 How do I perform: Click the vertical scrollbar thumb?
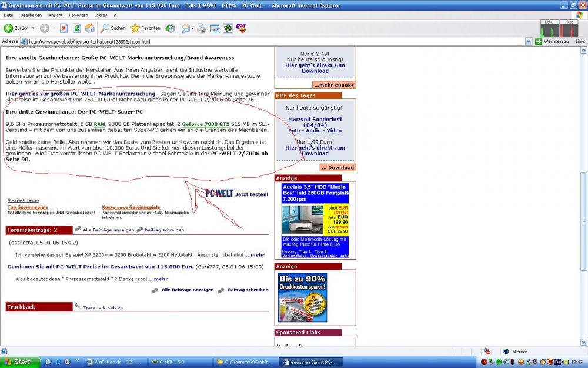[x=583, y=221]
